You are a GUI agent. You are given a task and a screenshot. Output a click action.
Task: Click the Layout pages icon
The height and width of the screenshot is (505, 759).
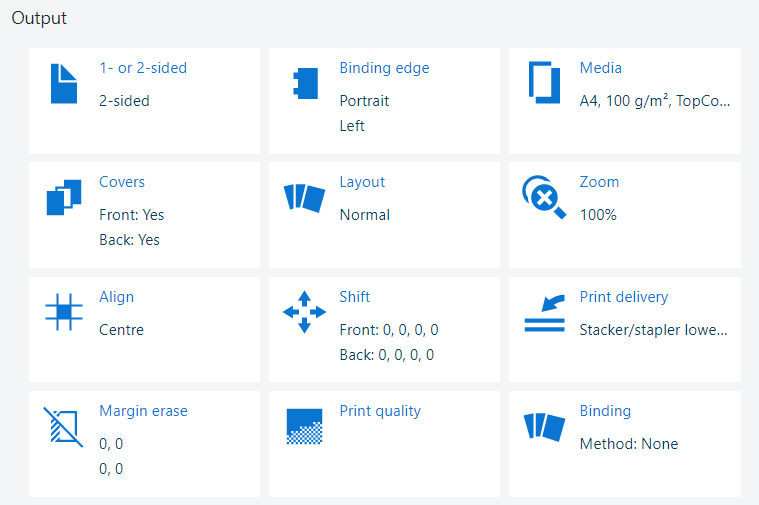(x=304, y=197)
